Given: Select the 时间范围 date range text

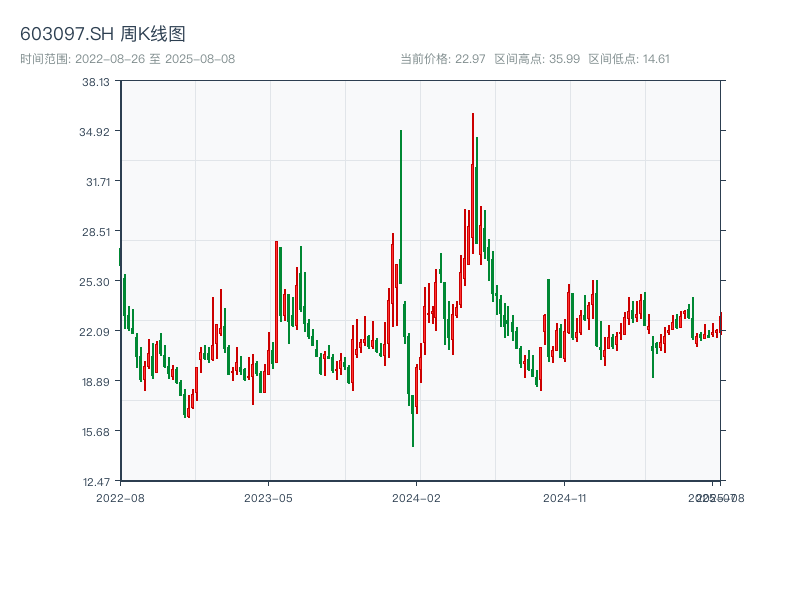Looking at the screenshot, I should click(x=128, y=59).
